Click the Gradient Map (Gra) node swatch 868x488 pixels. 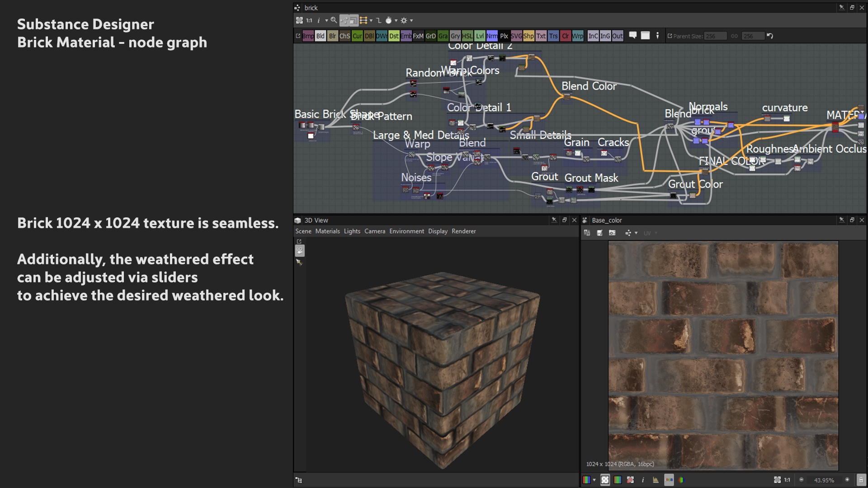click(443, 36)
